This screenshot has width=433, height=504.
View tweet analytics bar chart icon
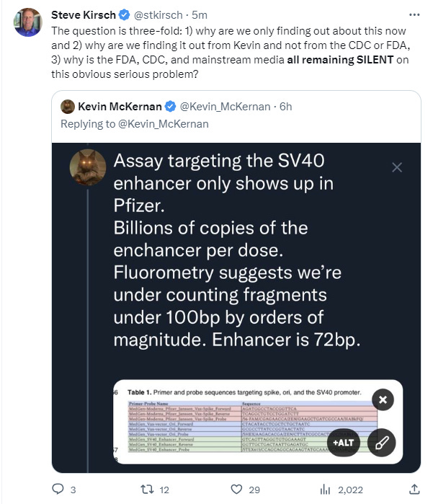[x=325, y=490]
